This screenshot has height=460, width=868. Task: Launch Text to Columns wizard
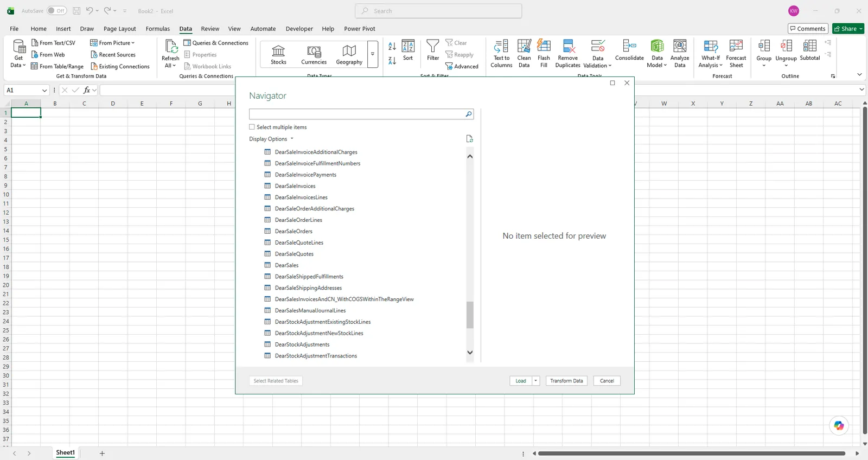tap(501, 54)
